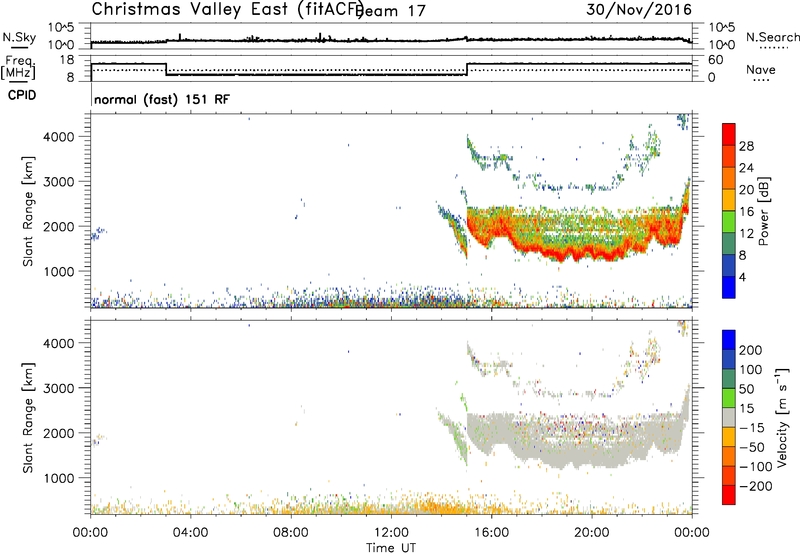
Task: Click the 'Velocity [m s-1]' colorbar label
Action: (x=782, y=417)
